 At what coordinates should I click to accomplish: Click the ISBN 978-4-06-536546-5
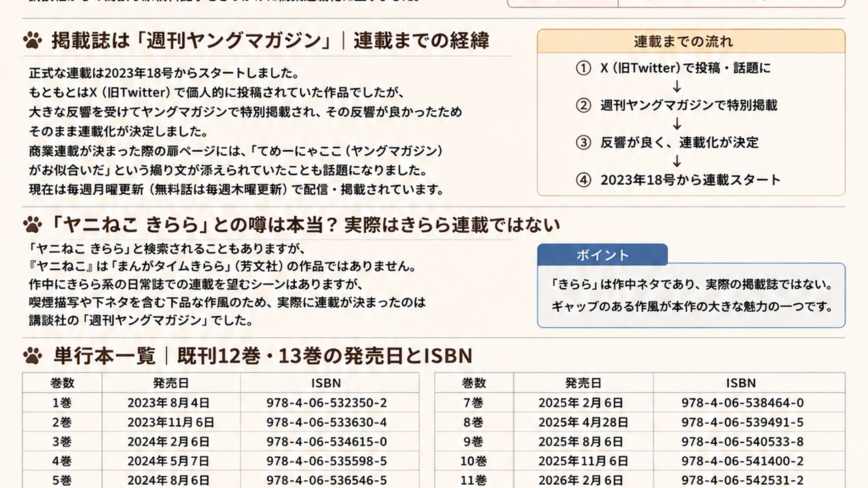coord(326,480)
